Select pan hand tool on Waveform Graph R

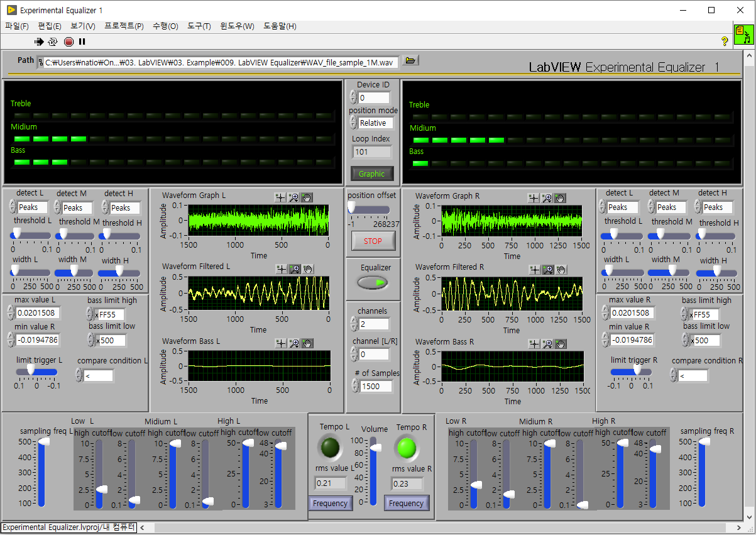560,197
